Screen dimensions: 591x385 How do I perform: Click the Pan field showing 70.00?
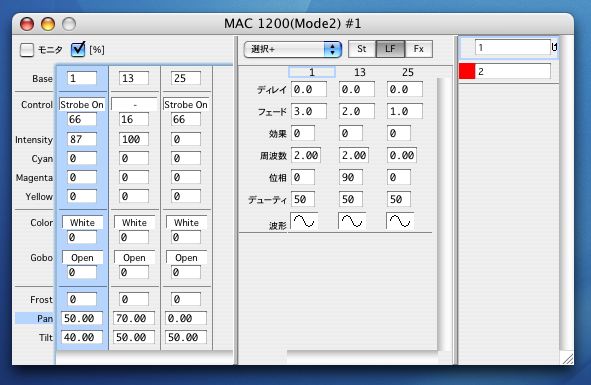[x=134, y=318]
